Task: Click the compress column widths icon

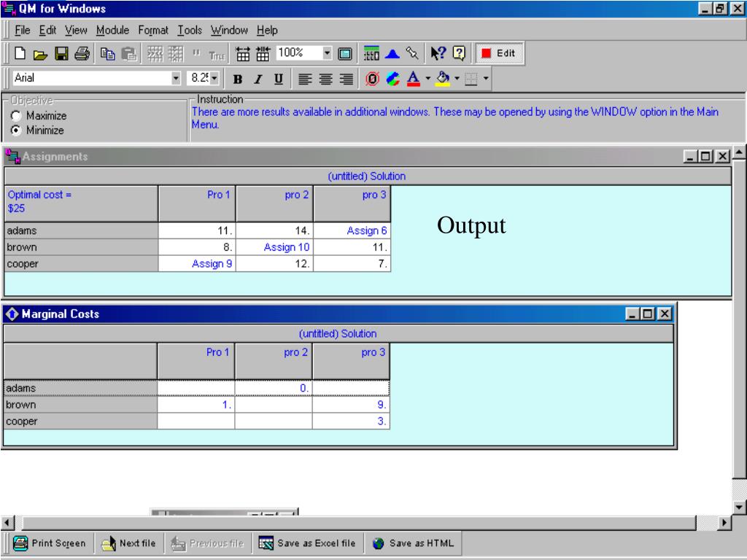Action: [263, 54]
